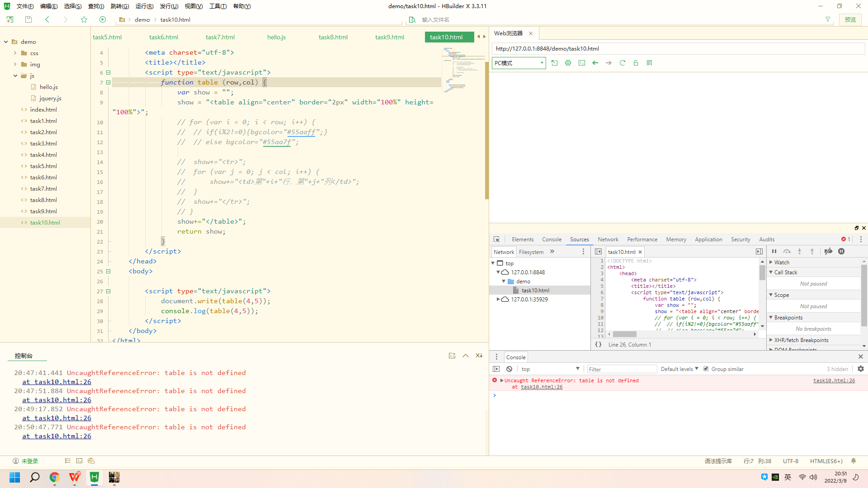This screenshot has height=488, width=868.
Task: Open the Elements DevTools tab
Action: click(x=523, y=239)
